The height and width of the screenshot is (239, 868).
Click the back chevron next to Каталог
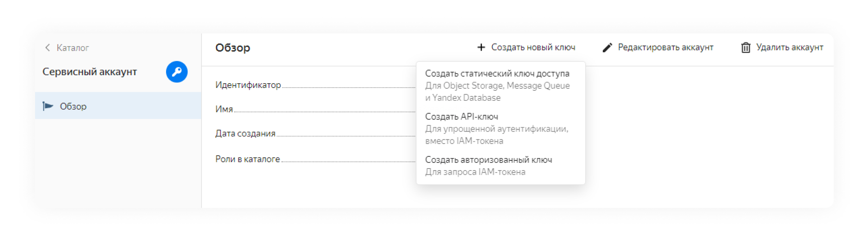point(48,47)
